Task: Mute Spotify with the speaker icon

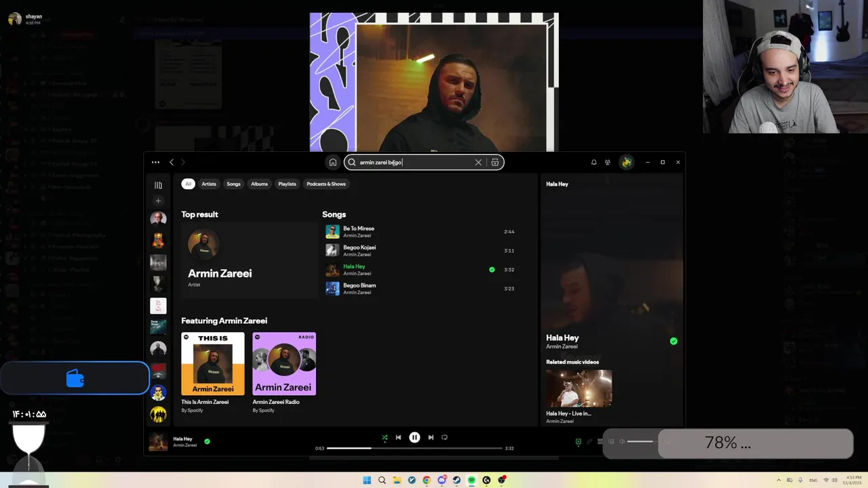Action: [x=622, y=441]
